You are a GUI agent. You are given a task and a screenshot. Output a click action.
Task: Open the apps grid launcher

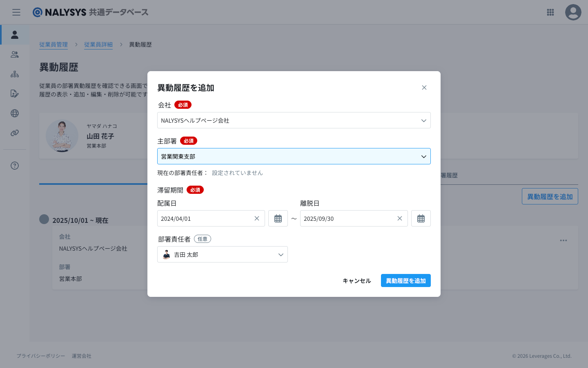point(550,12)
